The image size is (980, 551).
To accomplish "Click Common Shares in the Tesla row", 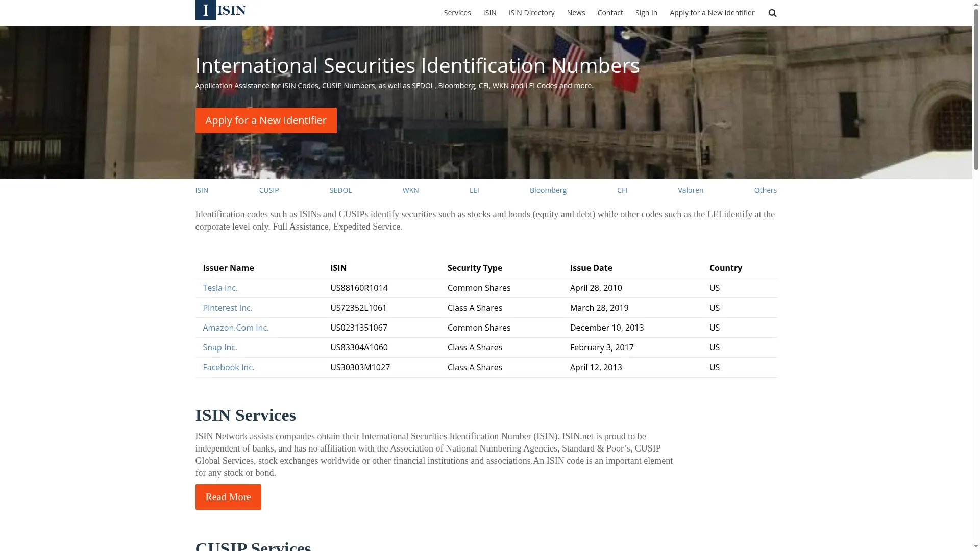I will (479, 288).
